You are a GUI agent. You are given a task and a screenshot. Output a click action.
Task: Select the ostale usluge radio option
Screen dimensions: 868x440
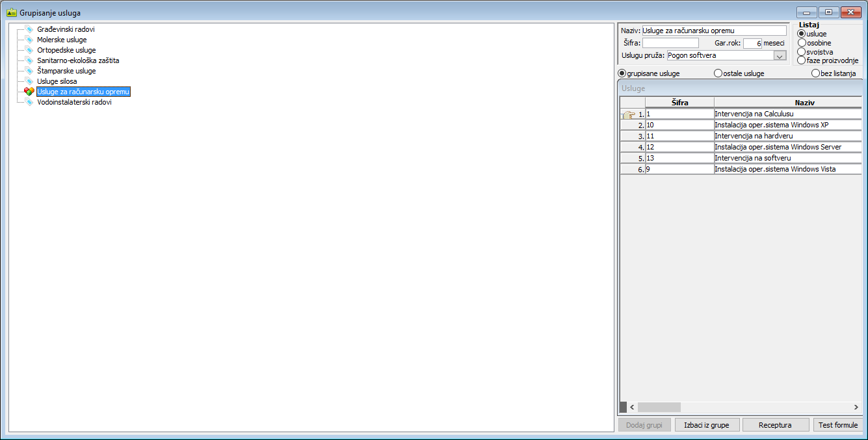click(x=718, y=73)
